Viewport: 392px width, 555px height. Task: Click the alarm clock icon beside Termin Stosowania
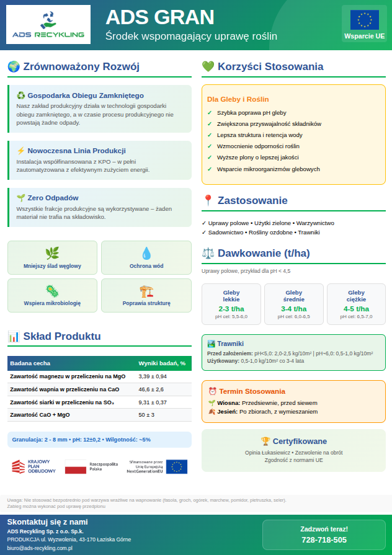[213, 391]
